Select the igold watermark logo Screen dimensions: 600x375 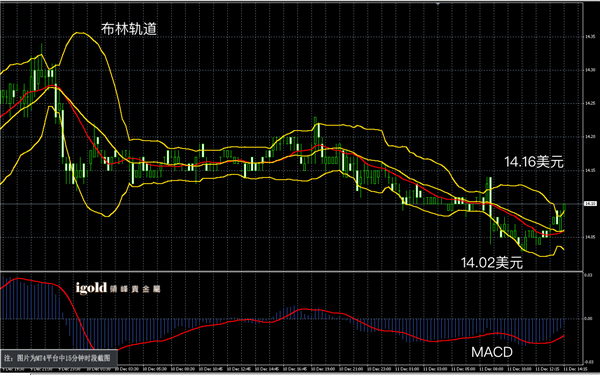pyautogui.click(x=118, y=288)
